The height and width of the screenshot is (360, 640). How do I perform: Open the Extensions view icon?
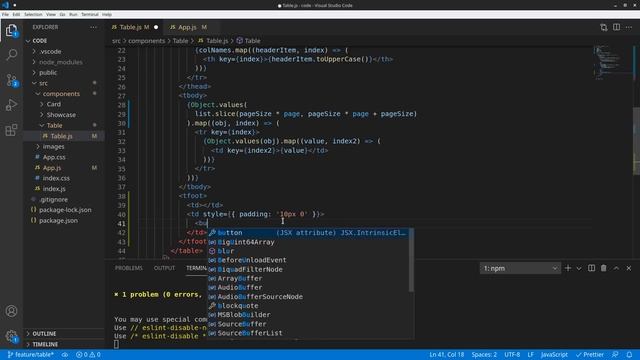click(x=11, y=130)
